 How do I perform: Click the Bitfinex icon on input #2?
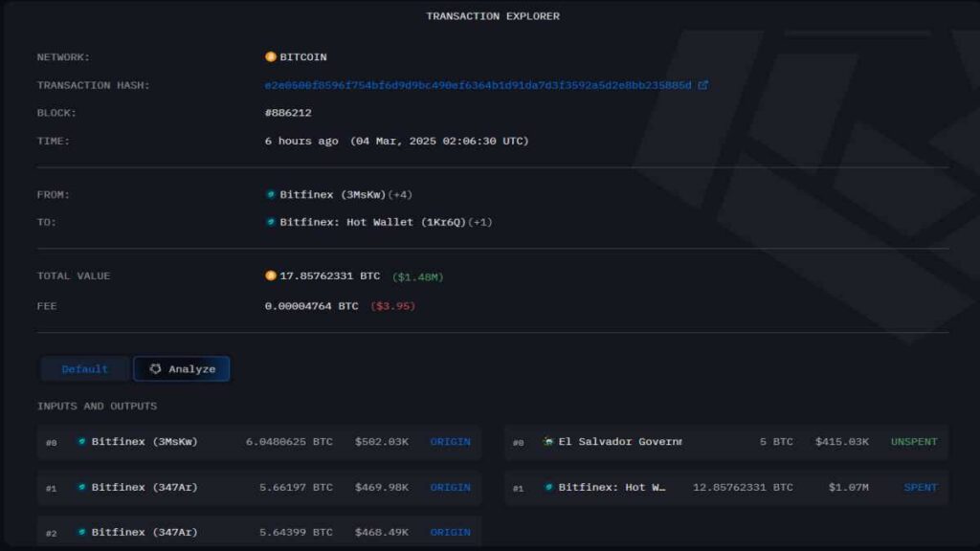[x=82, y=532]
